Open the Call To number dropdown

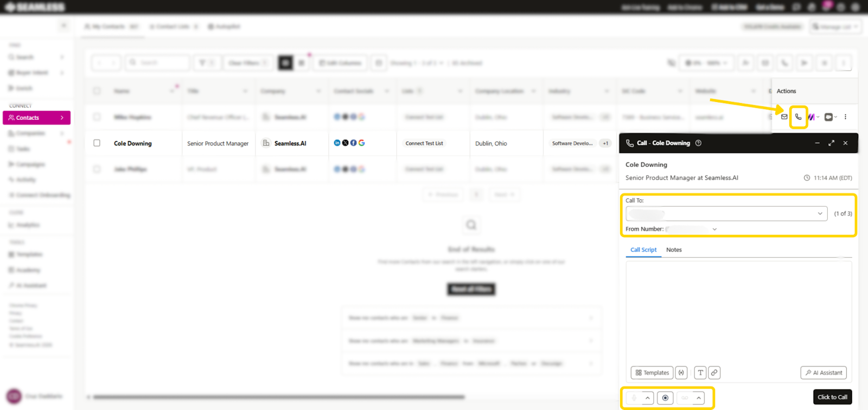point(726,214)
